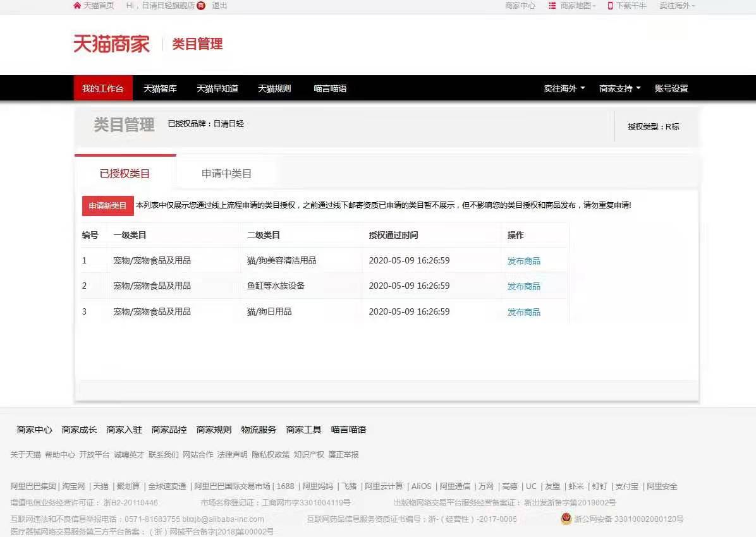Open the 钉钉 footer link
This screenshot has height=537, width=756.
[x=599, y=486]
